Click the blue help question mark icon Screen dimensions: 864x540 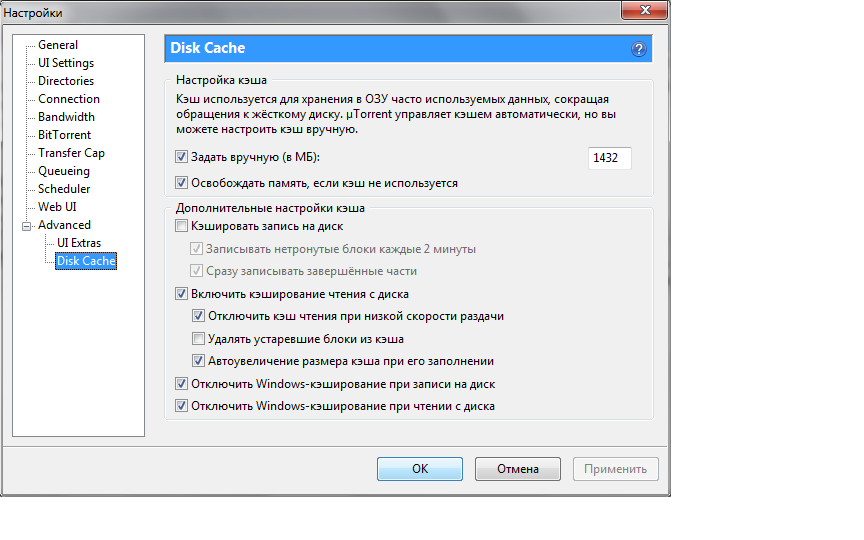(x=639, y=49)
